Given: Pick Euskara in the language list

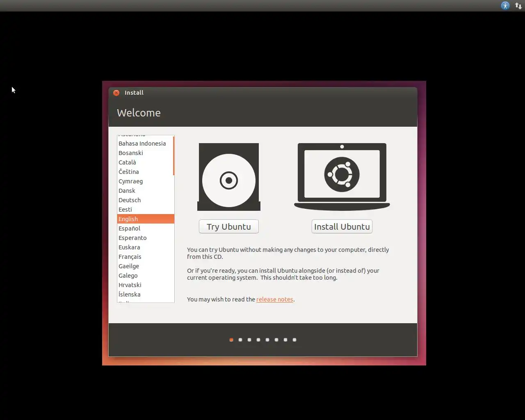Looking at the screenshot, I should (146, 247).
